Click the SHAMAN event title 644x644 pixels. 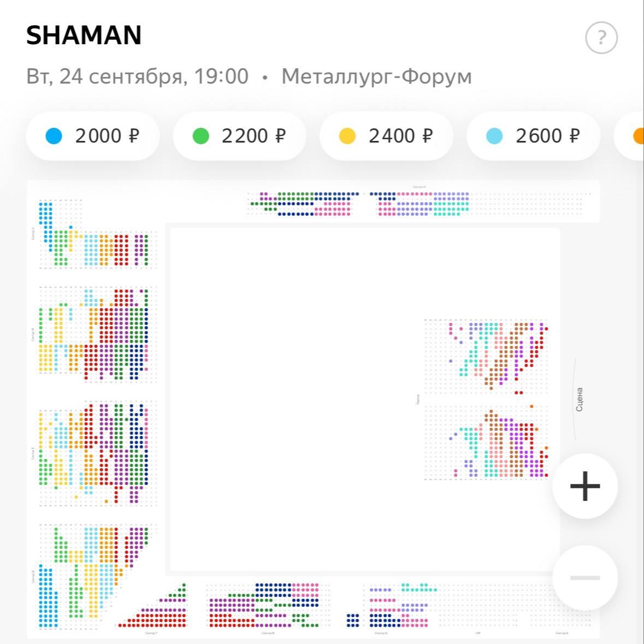pos(84,36)
